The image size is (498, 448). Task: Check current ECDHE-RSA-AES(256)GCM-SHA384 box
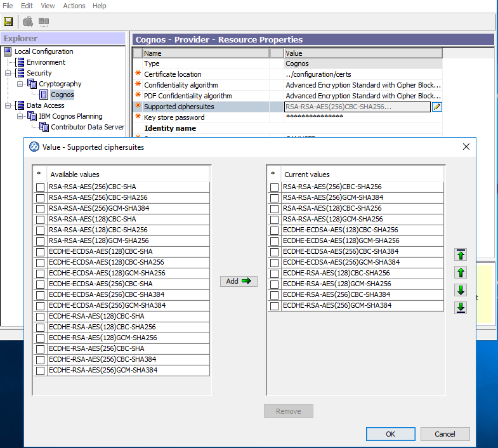(x=275, y=306)
